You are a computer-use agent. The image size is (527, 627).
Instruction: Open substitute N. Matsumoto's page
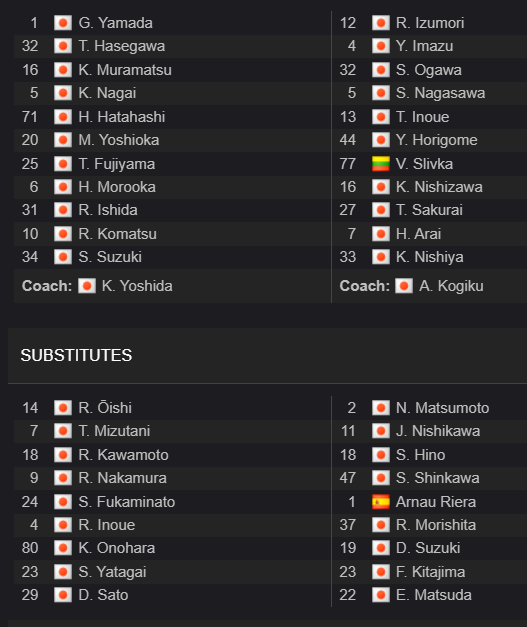pyautogui.click(x=442, y=408)
